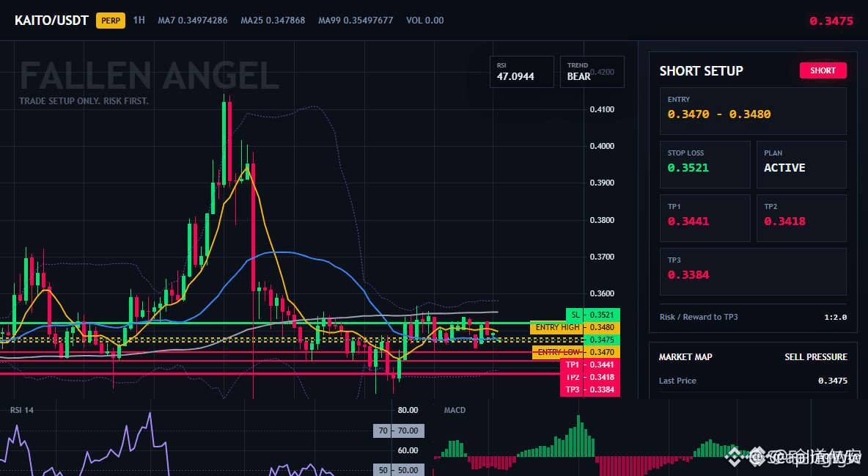The width and height of the screenshot is (868, 476).
Task: Click the 60.00 RSI axis label
Action: coord(408,450)
